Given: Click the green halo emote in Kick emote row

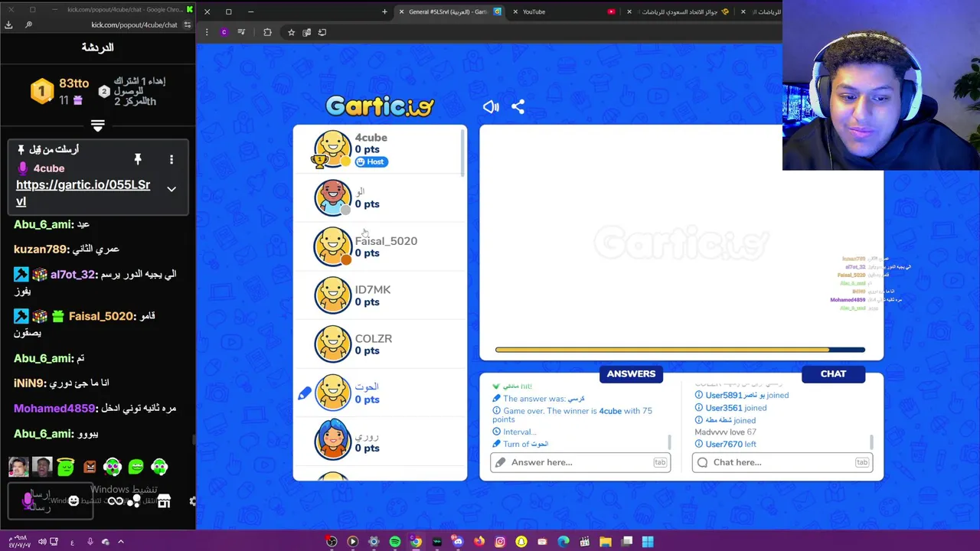Looking at the screenshot, I should tap(65, 467).
